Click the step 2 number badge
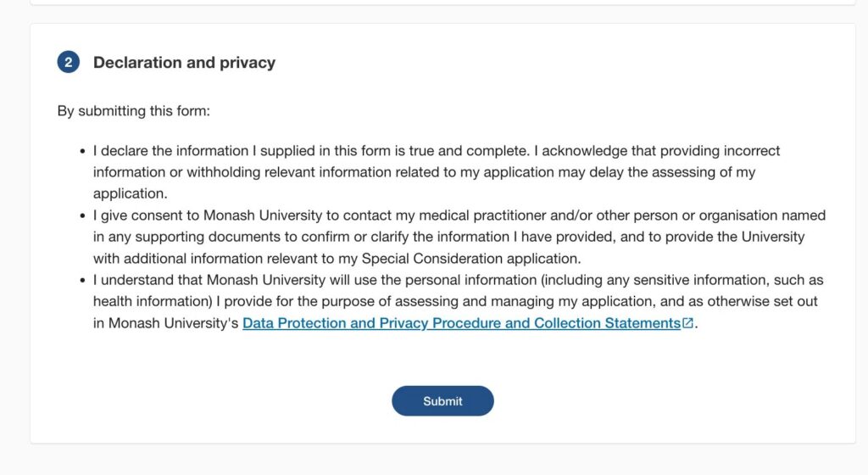 pyautogui.click(x=69, y=62)
